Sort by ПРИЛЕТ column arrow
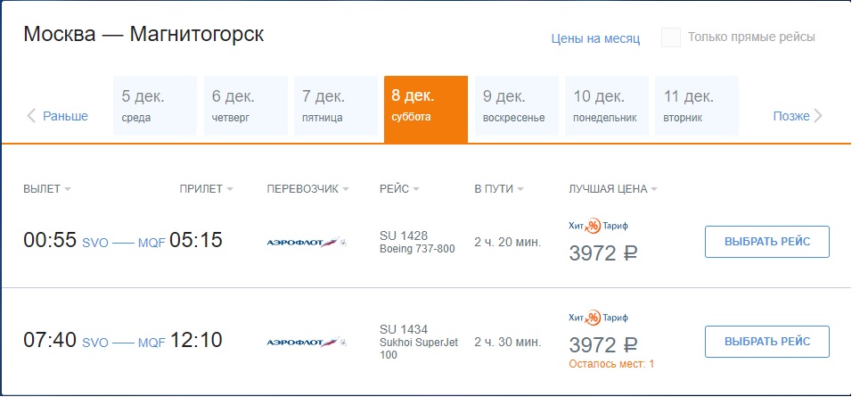The width and height of the screenshot is (868, 397). [230, 189]
